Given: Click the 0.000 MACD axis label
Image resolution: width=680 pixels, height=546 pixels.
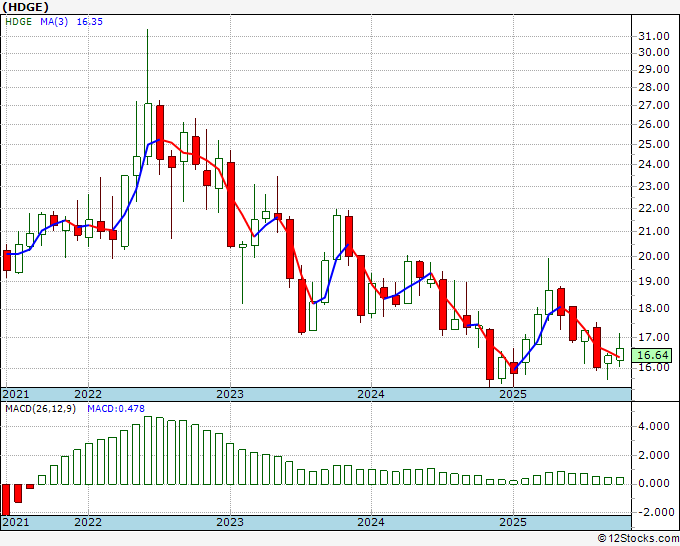Looking at the screenshot, I should [652, 483].
